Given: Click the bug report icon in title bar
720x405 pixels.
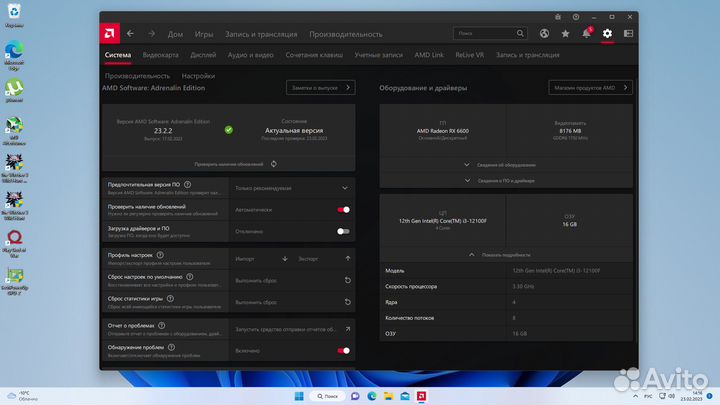Looking at the screenshot, I should (x=558, y=17).
